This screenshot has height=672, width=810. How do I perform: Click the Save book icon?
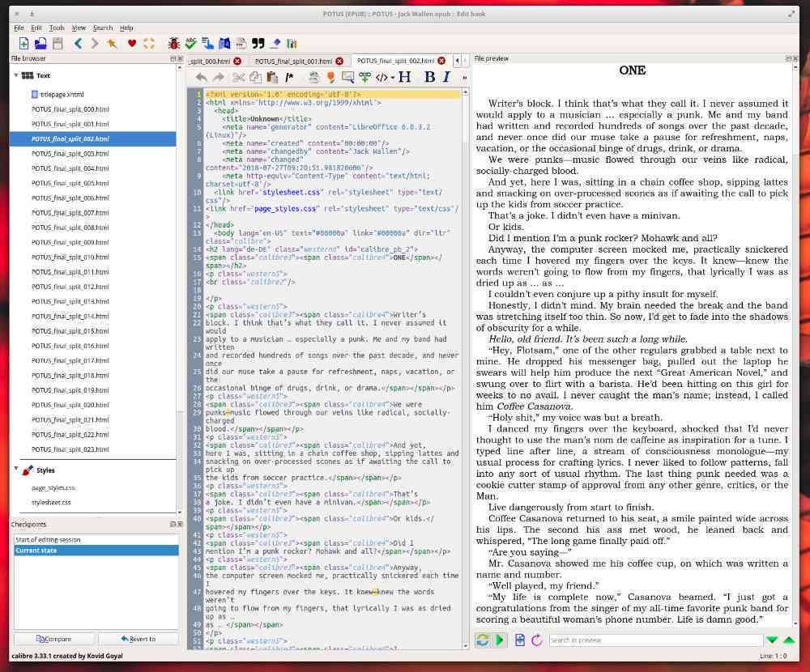[58, 44]
